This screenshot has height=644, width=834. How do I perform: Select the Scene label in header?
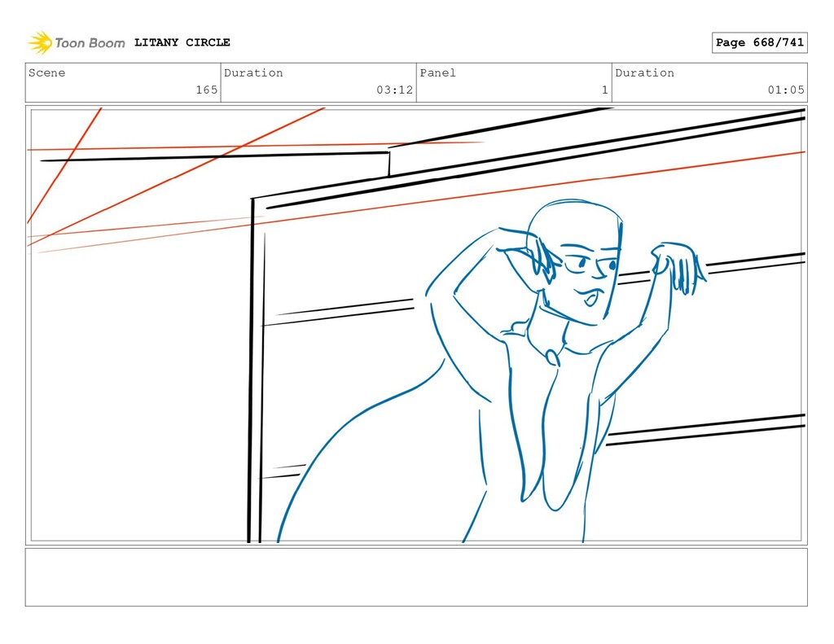click(46, 72)
